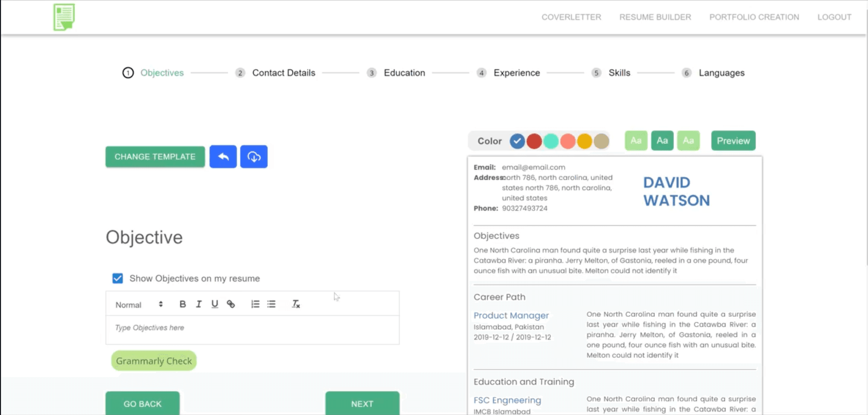Screen dimensions: 868x415
Task: Toggle bold formatting in the editor
Action: click(183, 304)
